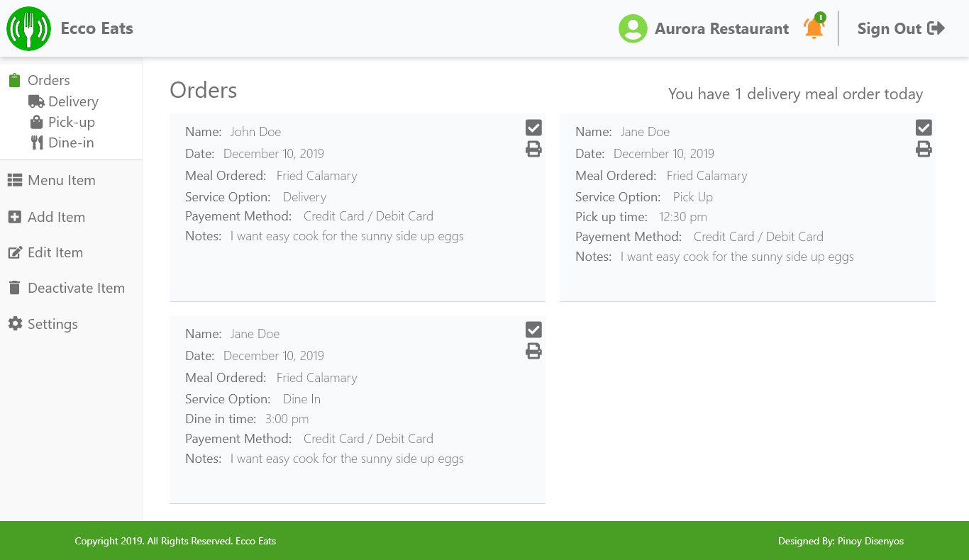Click the Aurora Restaurant account name
The width and height of the screenshot is (969, 560).
pyautogui.click(x=721, y=29)
